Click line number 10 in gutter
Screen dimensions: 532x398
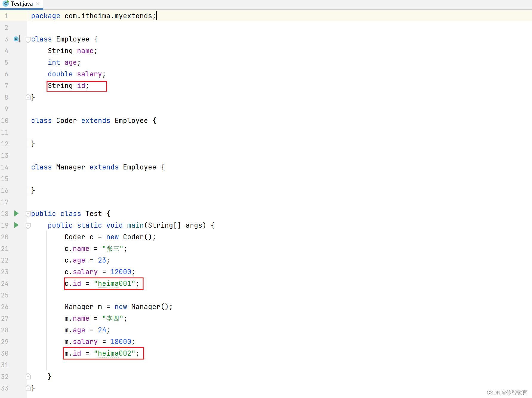coord(4,121)
